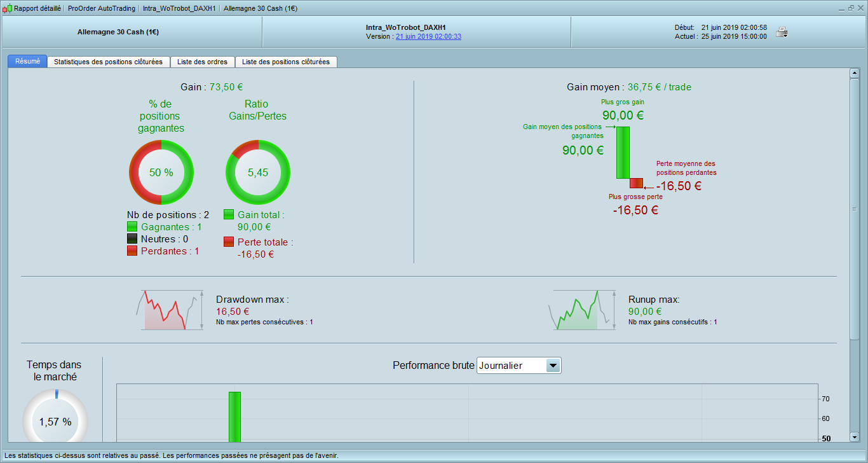The height and width of the screenshot is (463, 868).
Task: Click the Gains/Pertes ratio donut chart
Action: [x=258, y=172]
